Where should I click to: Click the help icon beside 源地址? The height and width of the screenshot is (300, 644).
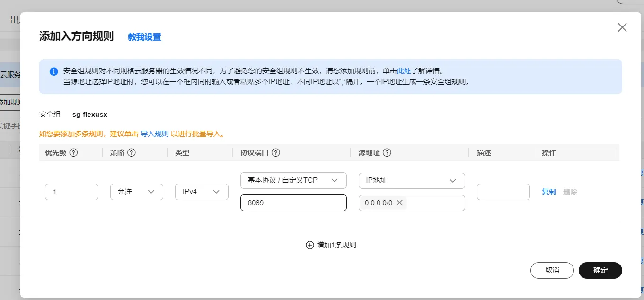(387, 153)
